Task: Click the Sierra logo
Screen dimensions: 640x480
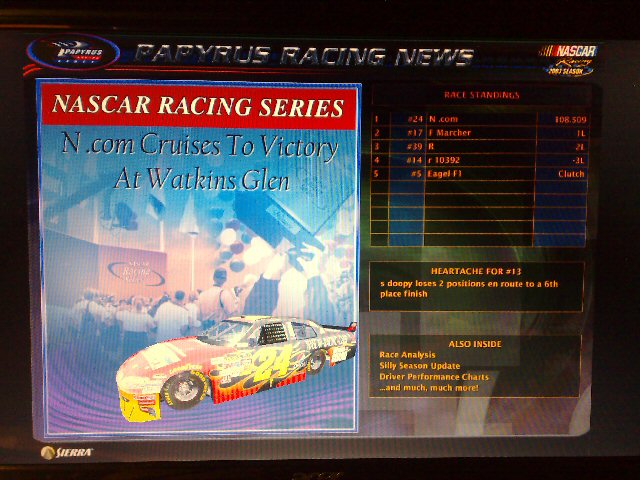Action: (x=67, y=452)
